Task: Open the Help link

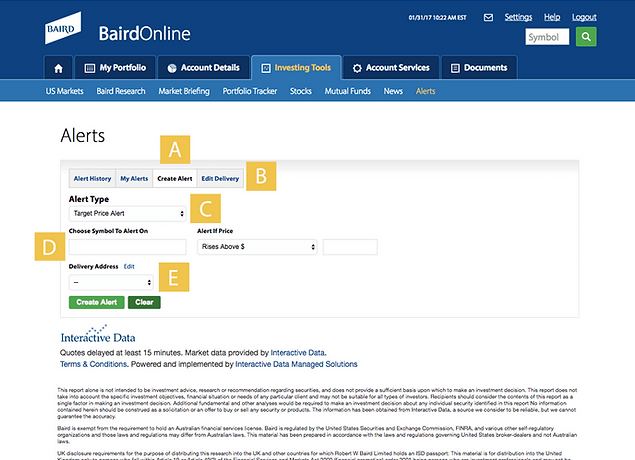Action: (x=552, y=17)
